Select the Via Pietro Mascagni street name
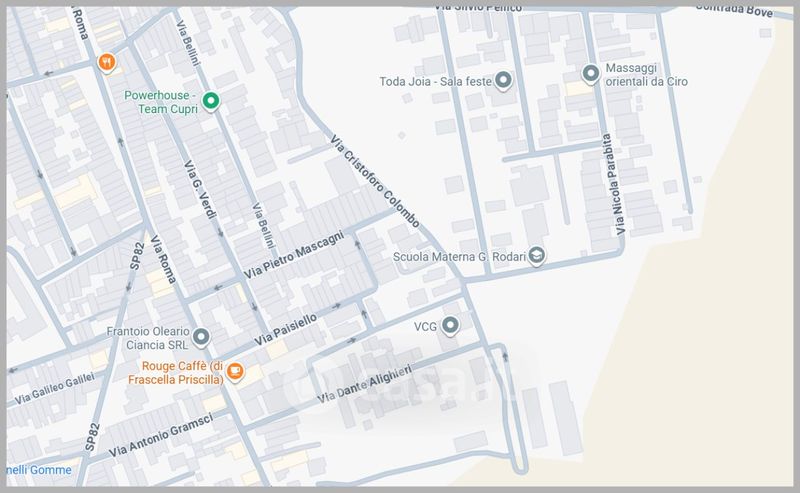 tap(294, 256)
